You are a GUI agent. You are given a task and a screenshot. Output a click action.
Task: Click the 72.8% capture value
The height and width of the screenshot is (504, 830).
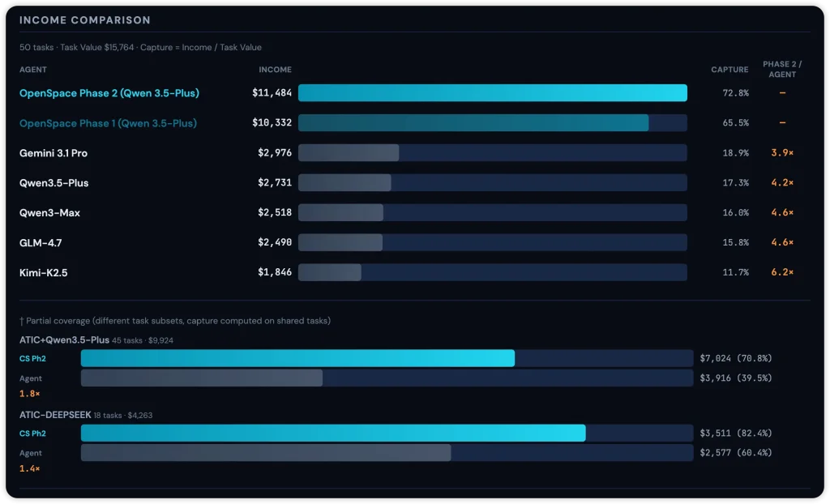[x=735, y=93]
